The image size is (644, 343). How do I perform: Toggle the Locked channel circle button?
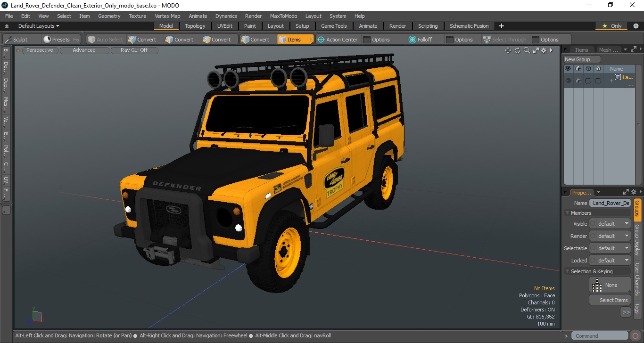(593, 261)
